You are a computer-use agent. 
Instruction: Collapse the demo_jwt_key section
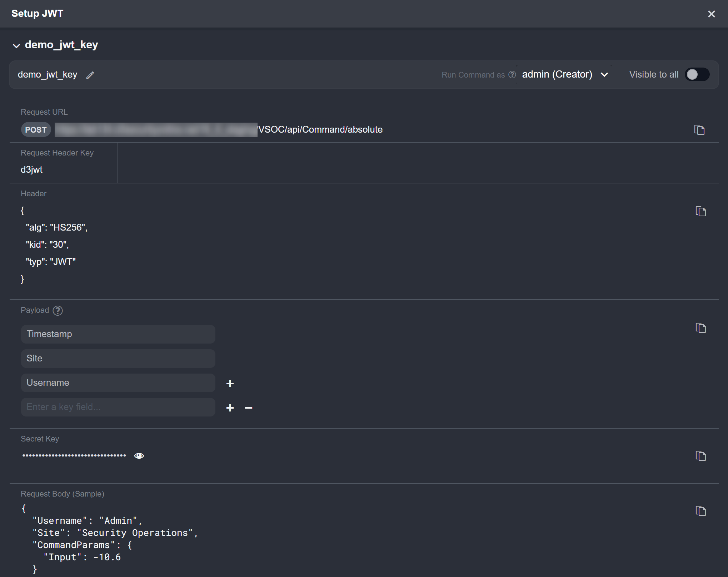[x=16, y=45]
